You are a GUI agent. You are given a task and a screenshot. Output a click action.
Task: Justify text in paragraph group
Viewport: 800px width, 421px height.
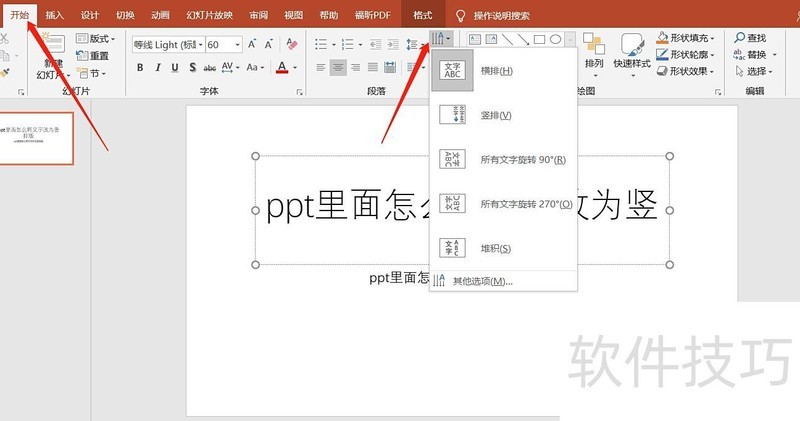[373, 67]
